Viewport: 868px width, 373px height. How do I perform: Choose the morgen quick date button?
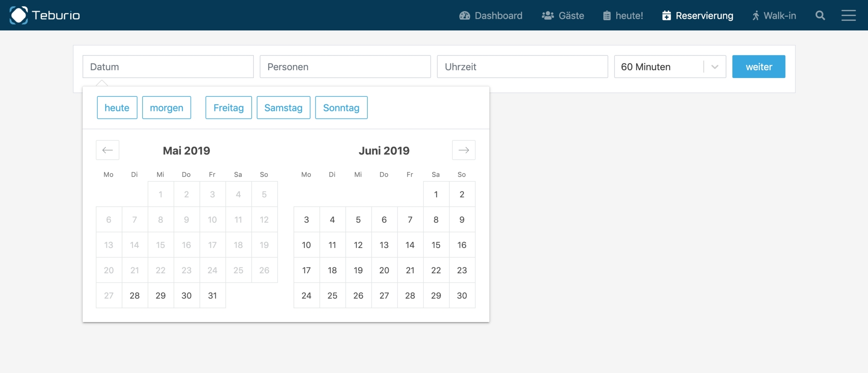166,108
